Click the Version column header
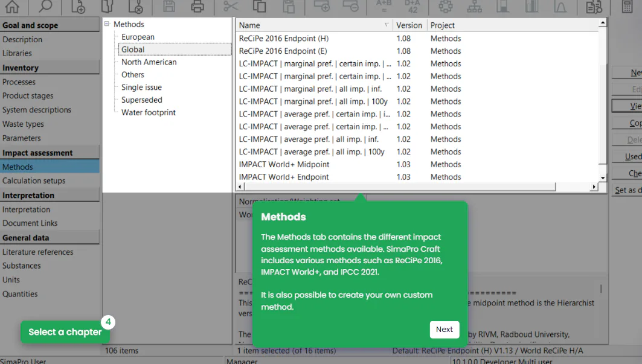The width and height of the screenshot is (642, 364). tap(409, 25)
